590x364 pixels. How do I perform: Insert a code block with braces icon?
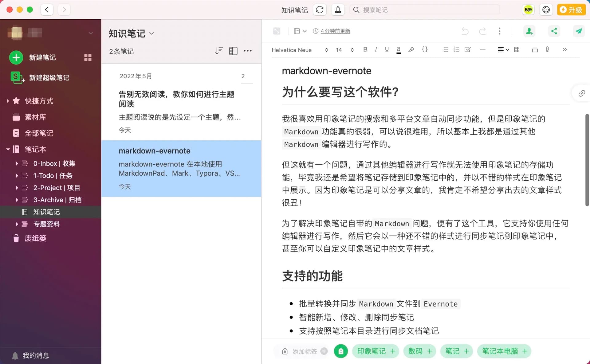(x=425, y=49)
